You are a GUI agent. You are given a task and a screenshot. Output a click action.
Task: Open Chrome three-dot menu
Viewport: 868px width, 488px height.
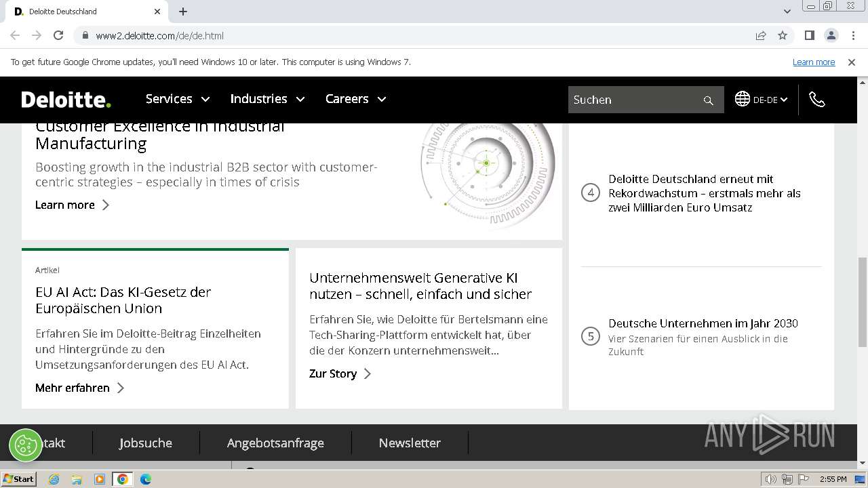(x=853, y=35)
